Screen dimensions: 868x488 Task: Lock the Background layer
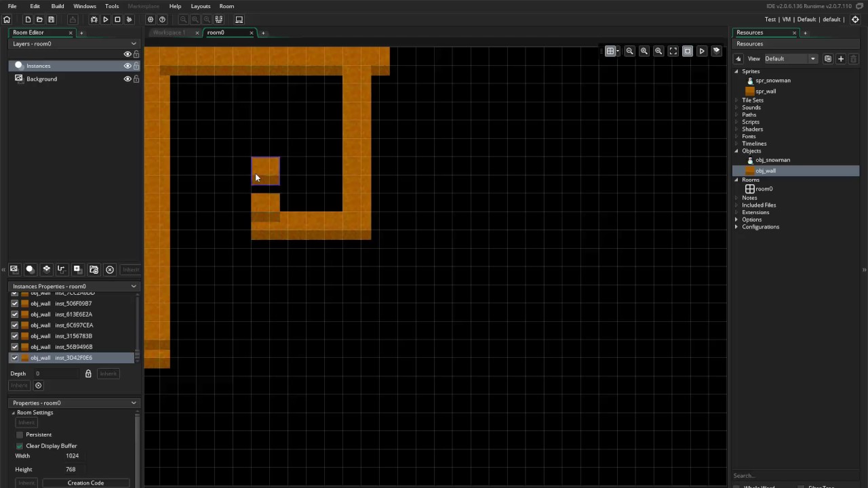pos(136,79)
